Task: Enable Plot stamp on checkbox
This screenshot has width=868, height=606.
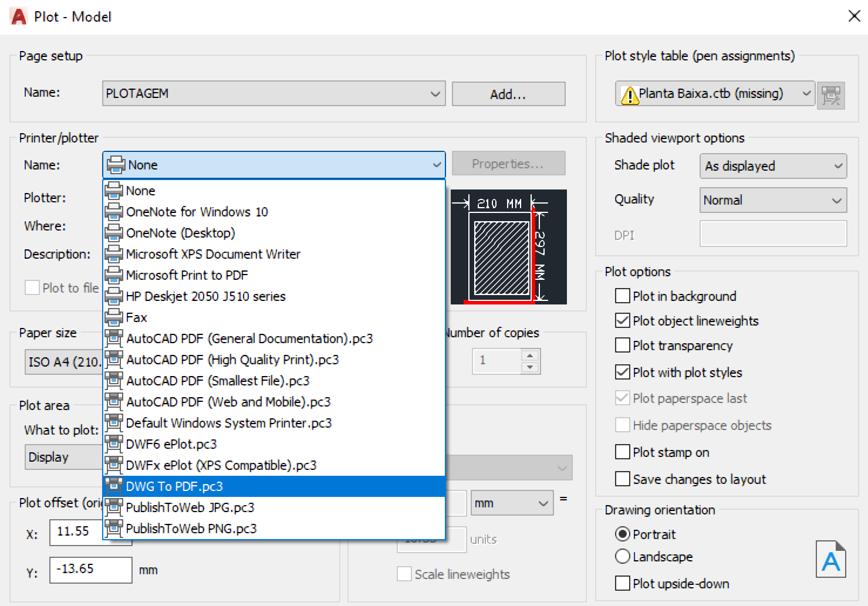Action: click(623, 452)
